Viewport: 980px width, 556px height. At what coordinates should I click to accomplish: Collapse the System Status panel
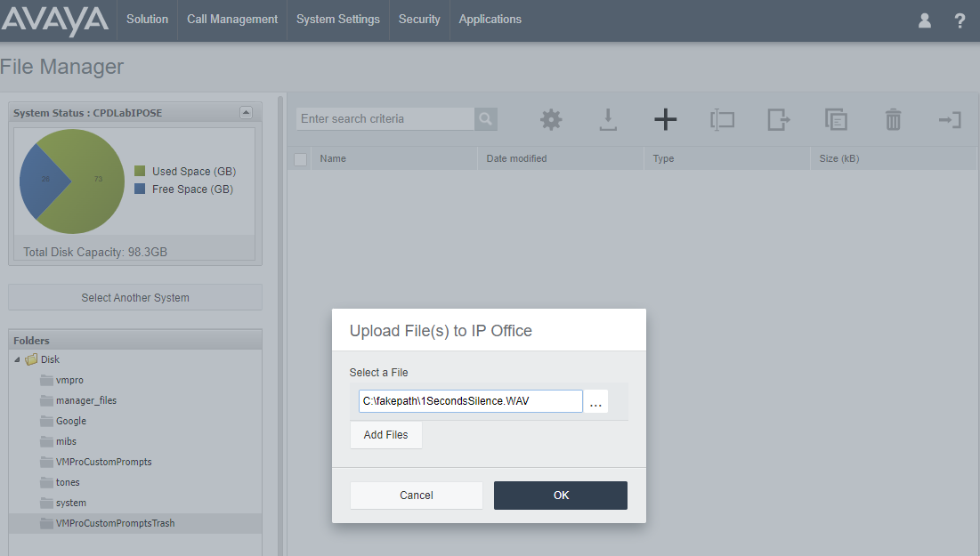point(247,112)
